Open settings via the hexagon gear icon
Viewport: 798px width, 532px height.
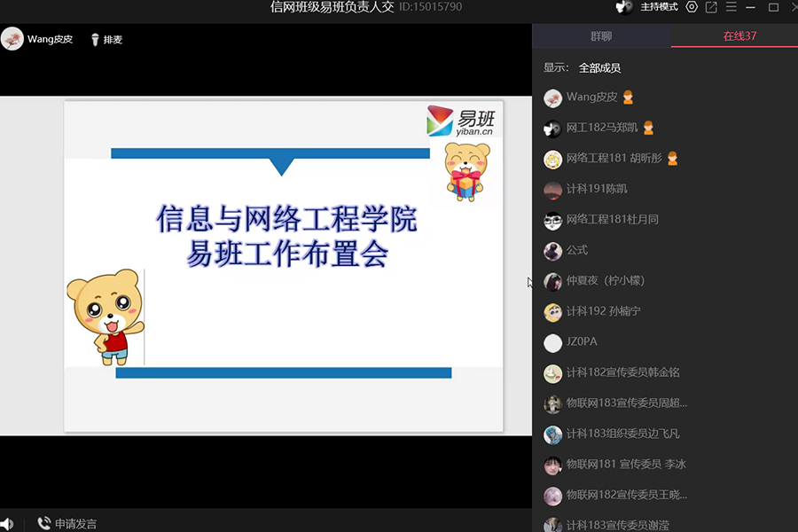692,7
